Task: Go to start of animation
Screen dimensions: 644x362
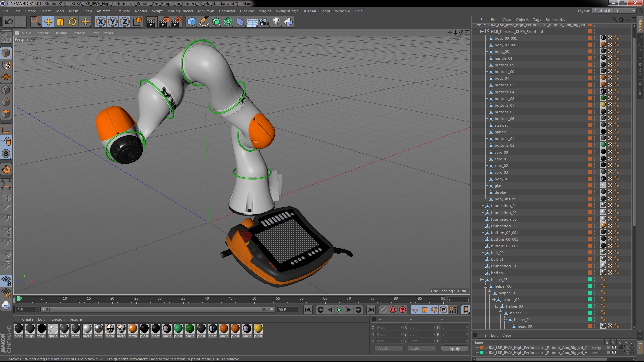Action: point(308,310)
